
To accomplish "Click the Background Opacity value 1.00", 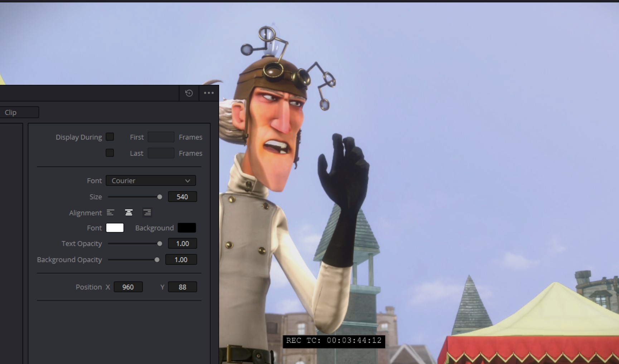I will pos(181,259).
